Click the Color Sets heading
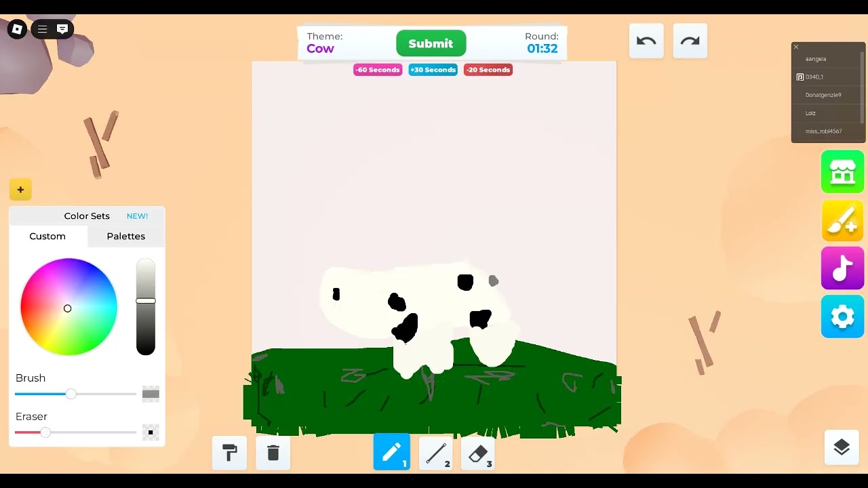 point(87,216)
